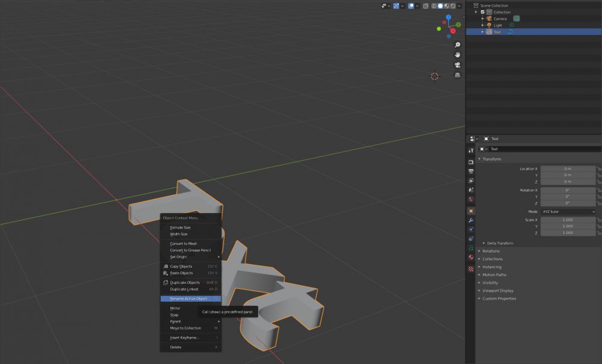Click the pan view hand icon
The image size is (602, 364).
458,55
